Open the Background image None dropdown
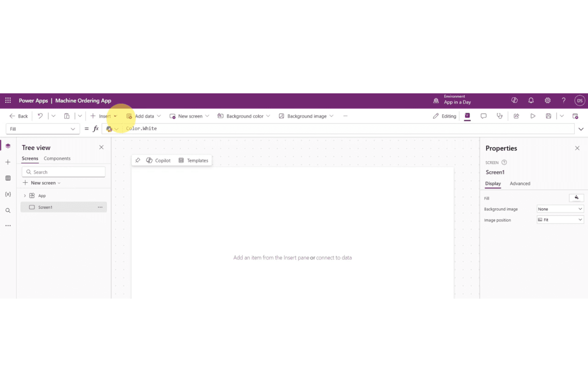Screen dimensions: 588x392 coord(560,209)
